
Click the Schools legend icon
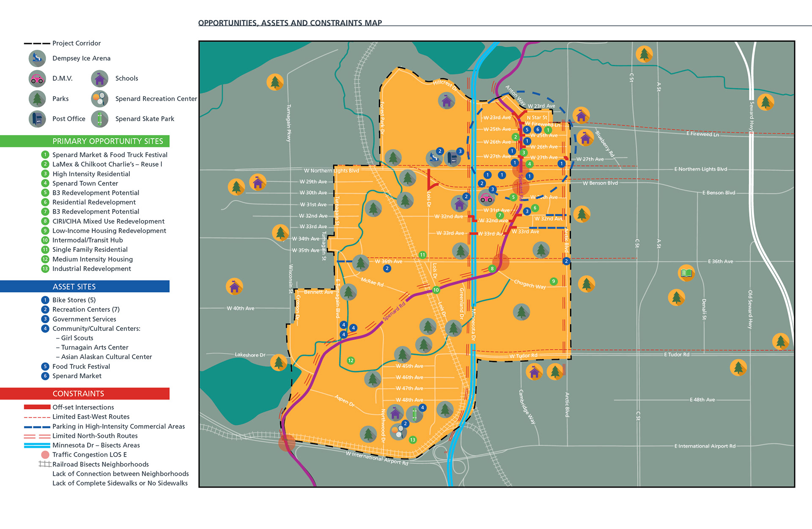(100, 79)
